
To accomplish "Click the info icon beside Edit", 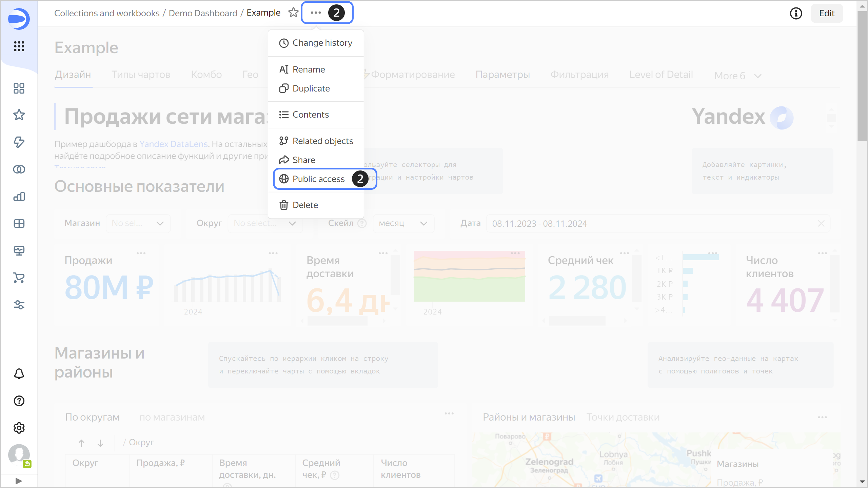I will click(x=796, y=13).
